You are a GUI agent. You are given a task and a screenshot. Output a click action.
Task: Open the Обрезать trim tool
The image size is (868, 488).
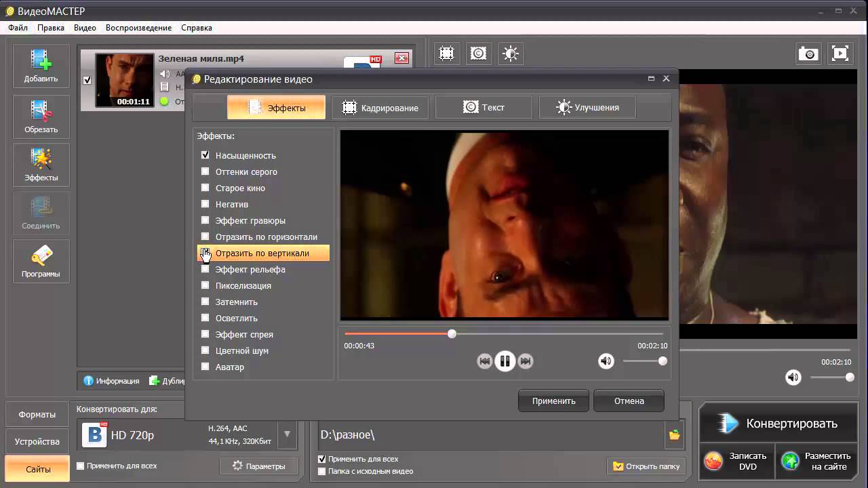(41, 117)
